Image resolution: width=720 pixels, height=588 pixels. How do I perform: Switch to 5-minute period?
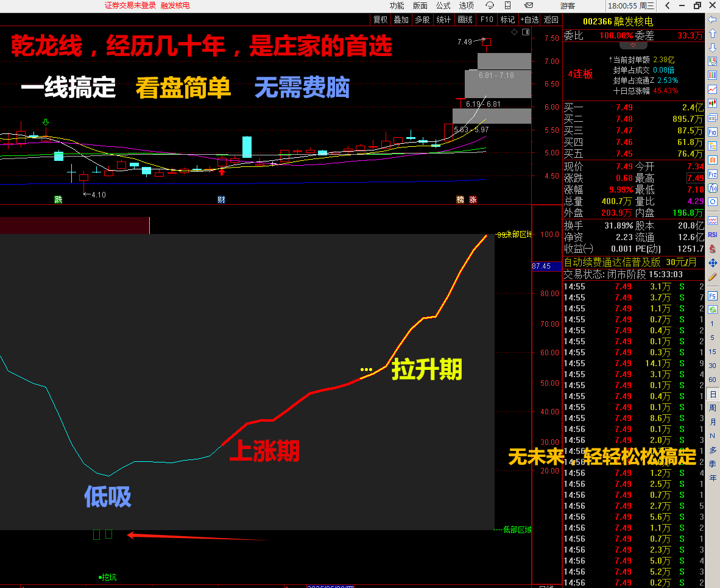point(712,338)
